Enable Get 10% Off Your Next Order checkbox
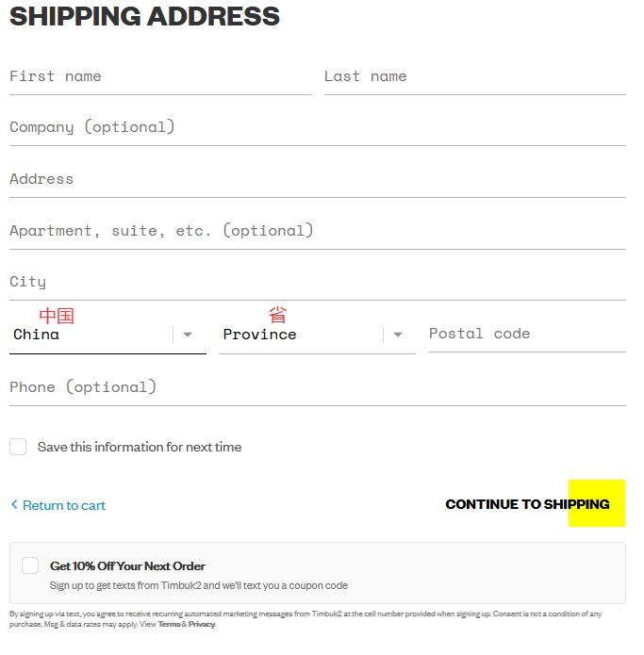The height and width of the screenshot is (655, 644). click(30, 565)
